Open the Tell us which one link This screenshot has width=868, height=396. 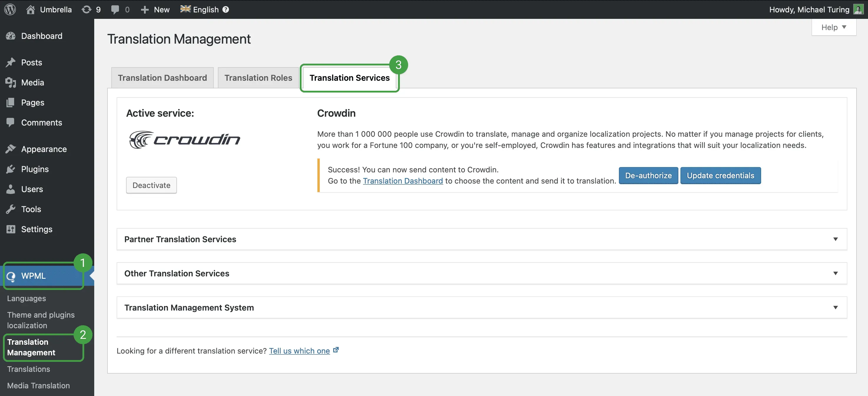click(x=299, y=351)
